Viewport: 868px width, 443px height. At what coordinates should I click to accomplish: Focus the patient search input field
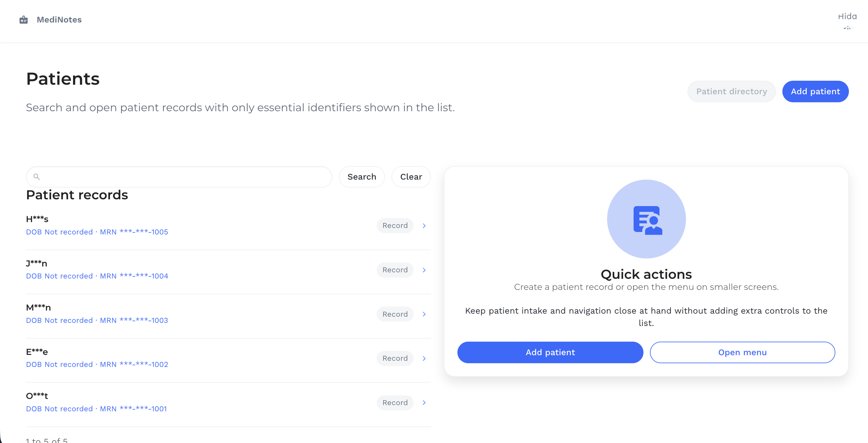179,177
